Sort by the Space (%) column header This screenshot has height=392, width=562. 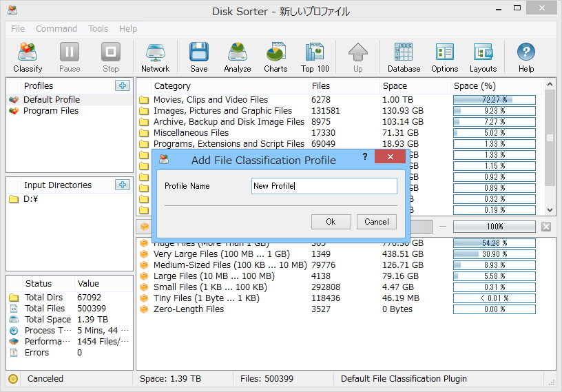pos(497,85)
